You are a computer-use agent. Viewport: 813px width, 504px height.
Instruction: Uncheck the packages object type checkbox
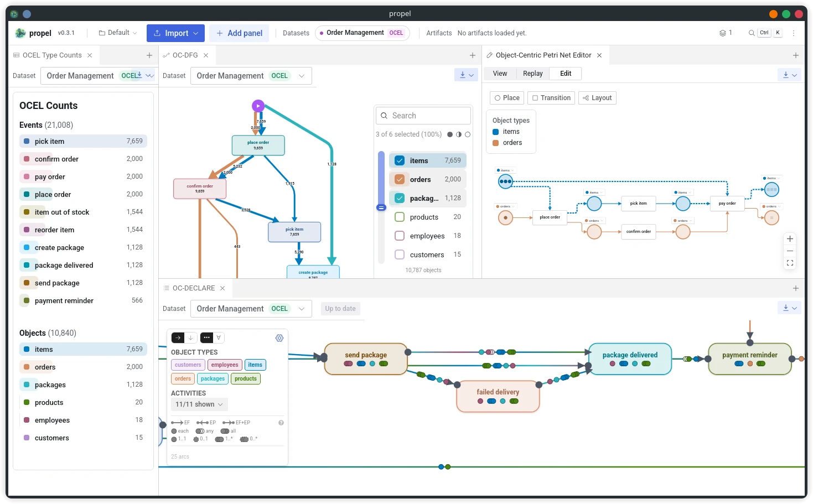400,198
